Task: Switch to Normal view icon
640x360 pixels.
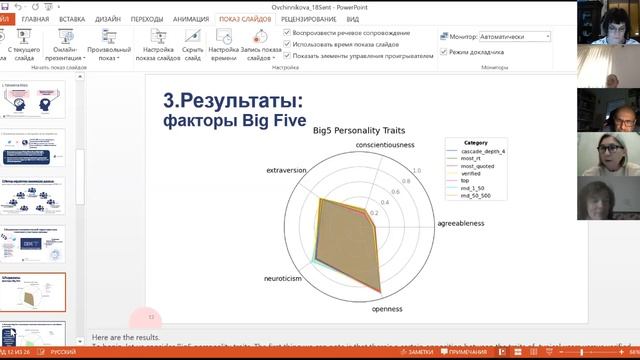Action: coord(502,352)
